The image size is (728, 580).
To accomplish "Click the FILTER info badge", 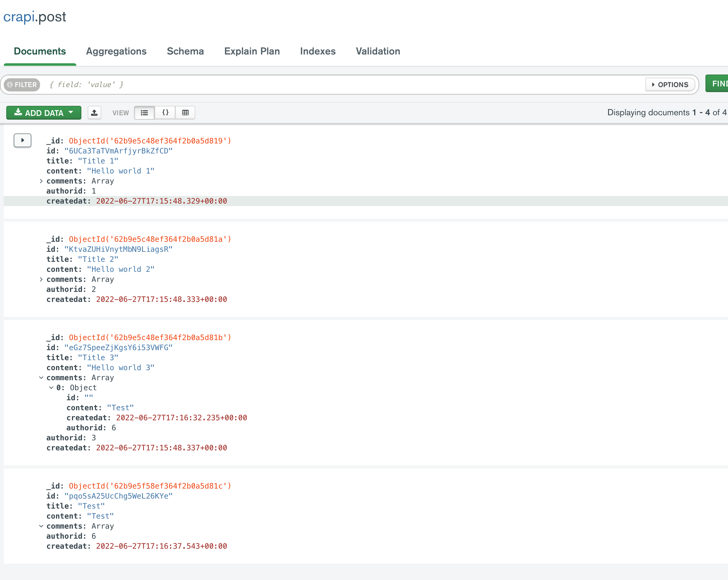I will click(x=22, y=85).
